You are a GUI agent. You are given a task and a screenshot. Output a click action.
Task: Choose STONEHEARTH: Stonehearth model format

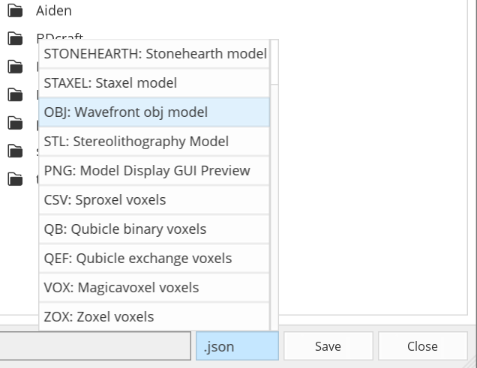tap(154, 54)
